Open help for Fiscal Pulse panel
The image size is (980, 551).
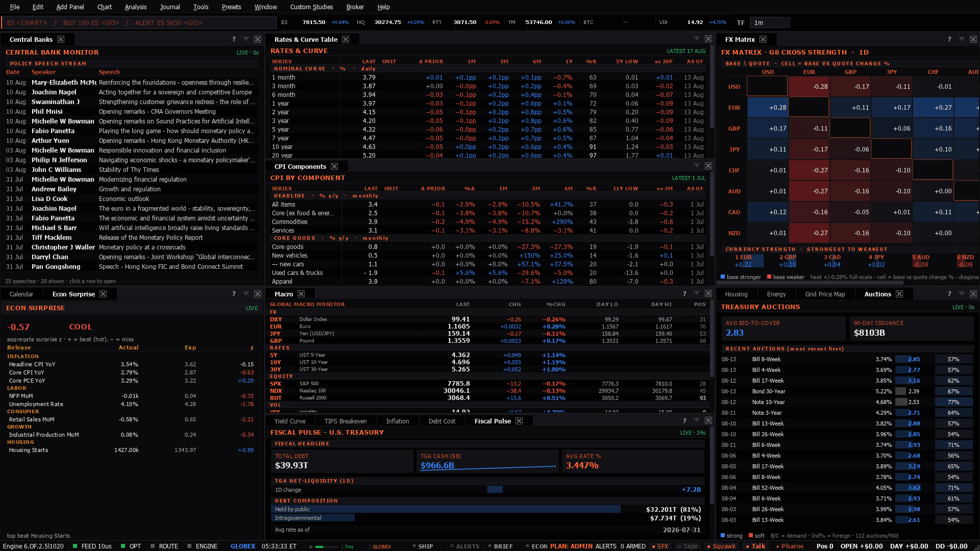click(684, 421)
